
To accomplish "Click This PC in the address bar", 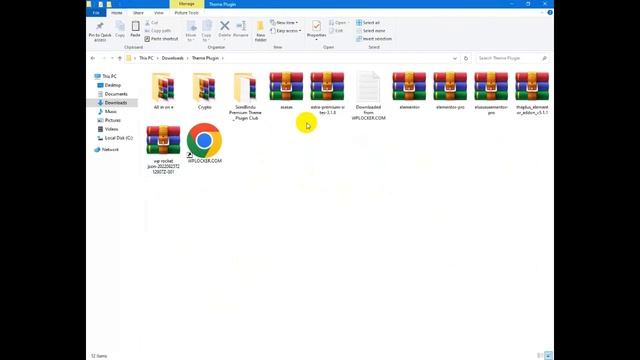I will coord(146,58).
